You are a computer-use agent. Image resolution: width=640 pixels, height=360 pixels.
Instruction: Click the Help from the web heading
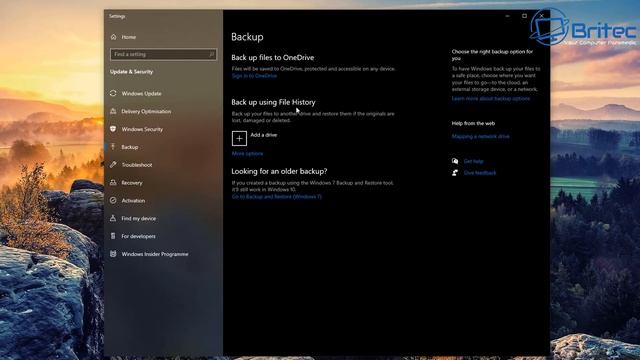[x=473, y=123]
